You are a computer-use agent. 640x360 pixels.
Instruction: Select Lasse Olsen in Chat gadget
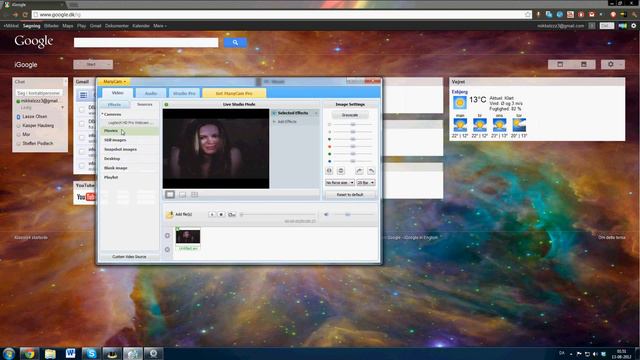(x=34, y=117)
